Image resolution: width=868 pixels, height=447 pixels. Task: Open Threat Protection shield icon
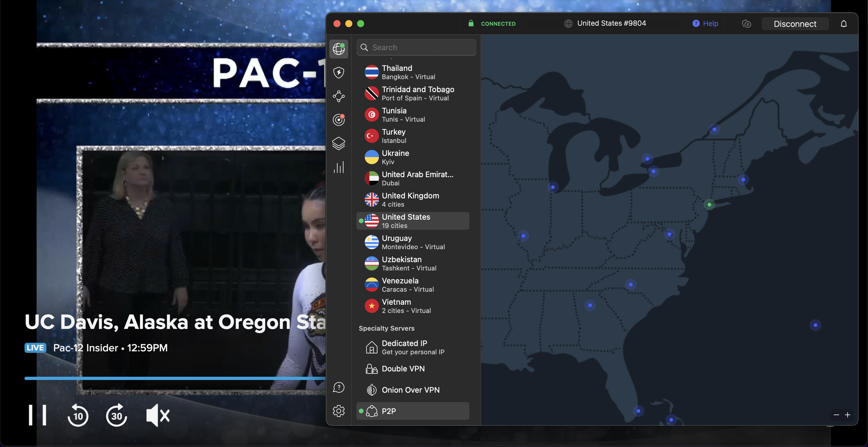pyautogui.click(x=339, y=72)
